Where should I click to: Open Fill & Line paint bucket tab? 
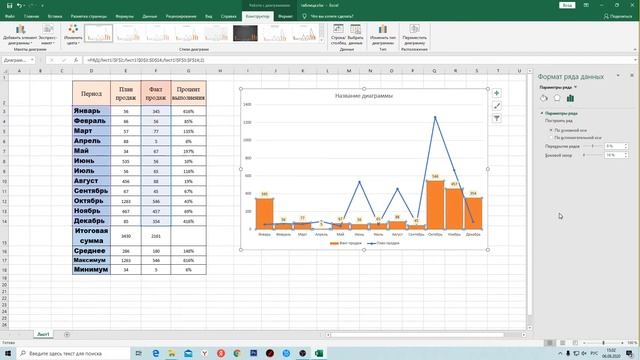point(544,98)
